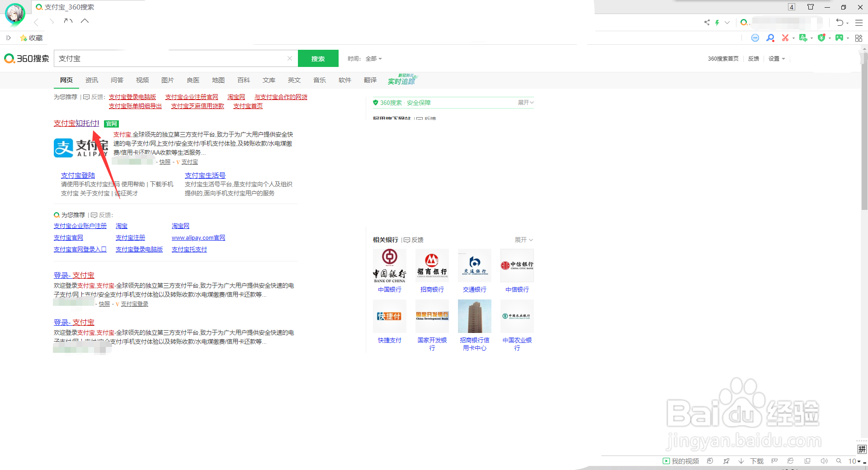Viewport: 868px width, 470px height.
Task: Open the 设置 dropdown menu
Action: pyautogui.click(x=777, y=59)
